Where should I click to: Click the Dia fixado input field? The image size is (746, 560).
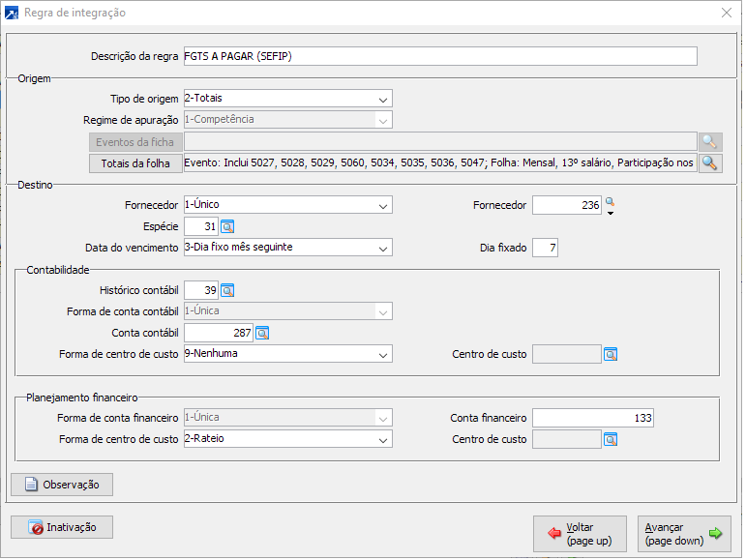click(545, 248)
